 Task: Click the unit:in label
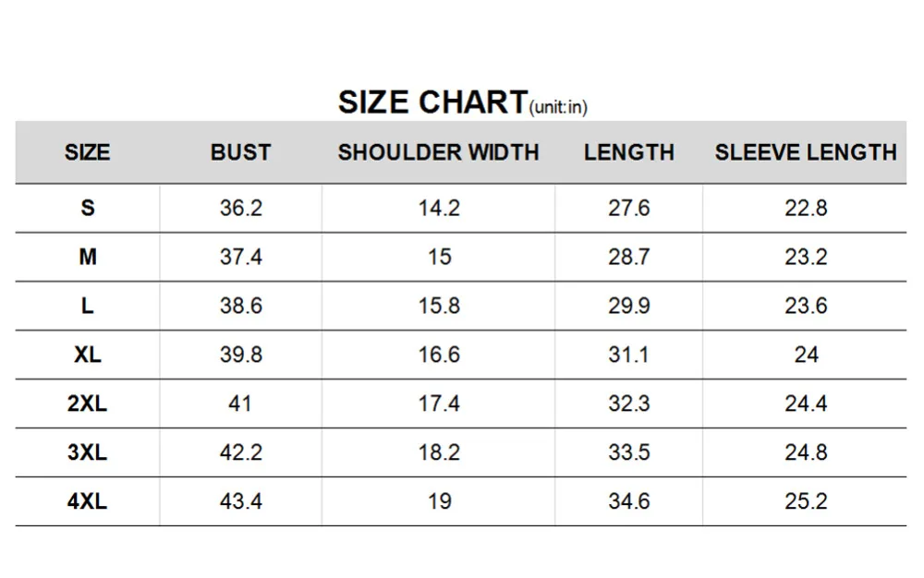pos(558,107)
